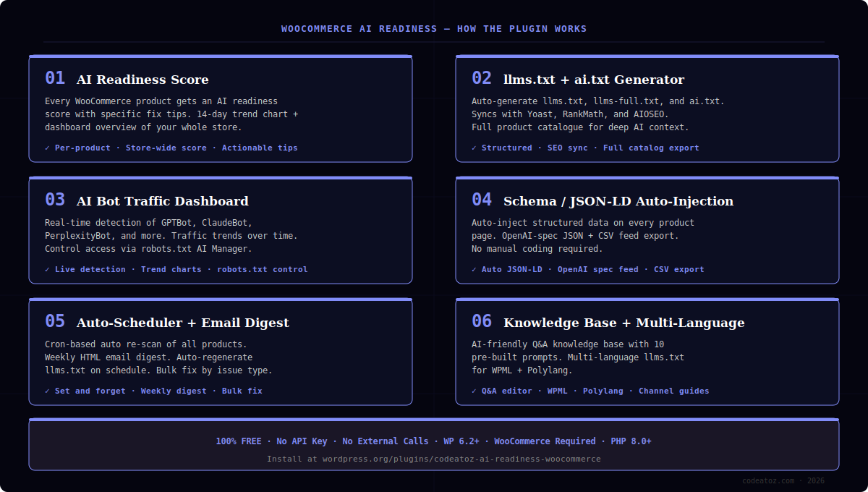This screenshot has height=492, width=868.
Task: Click 'dashboard overview of your whole store.' line
Action: point(144,127)
